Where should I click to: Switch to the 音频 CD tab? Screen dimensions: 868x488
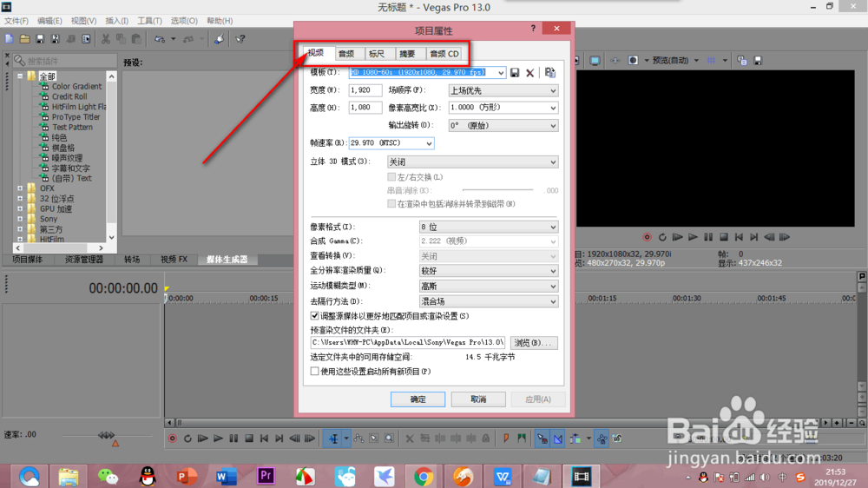pyautogui.click(x=444, y=54)
